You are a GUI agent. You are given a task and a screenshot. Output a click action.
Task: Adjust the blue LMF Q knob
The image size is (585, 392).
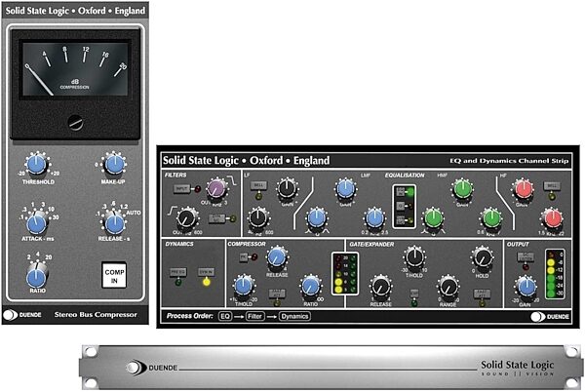(316, 218)
